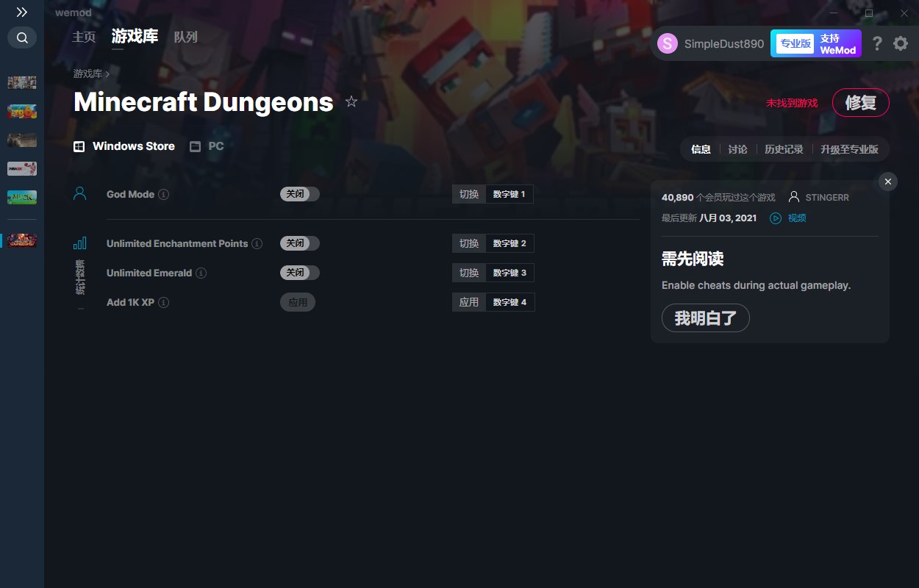Click the 未找到游戏 status text

coord(792,103)
